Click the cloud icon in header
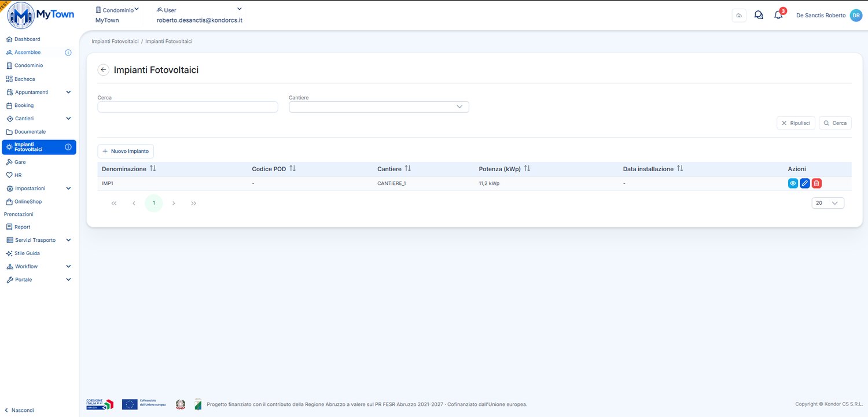 tap(739, 16)
